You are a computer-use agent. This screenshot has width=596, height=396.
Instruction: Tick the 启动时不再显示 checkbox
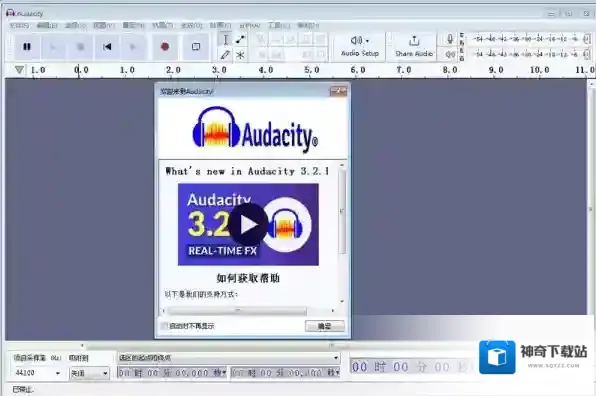tap(164, 326)
